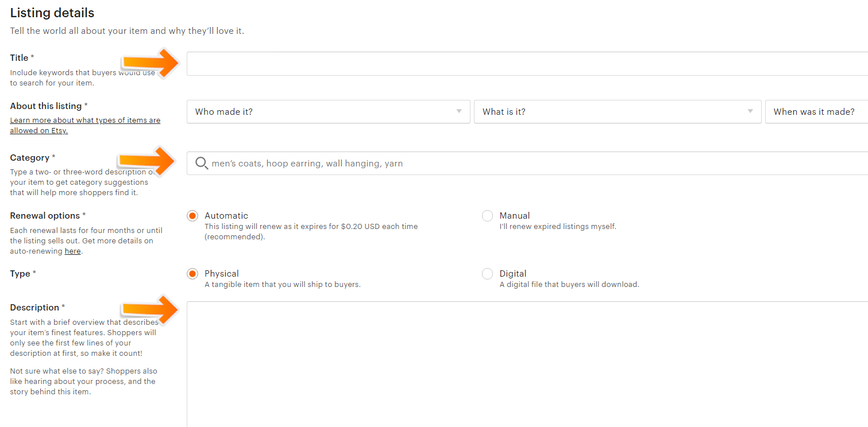Select Physical item type
The image size is (868, 427).
pyautogui.click(x=192, y=274)
